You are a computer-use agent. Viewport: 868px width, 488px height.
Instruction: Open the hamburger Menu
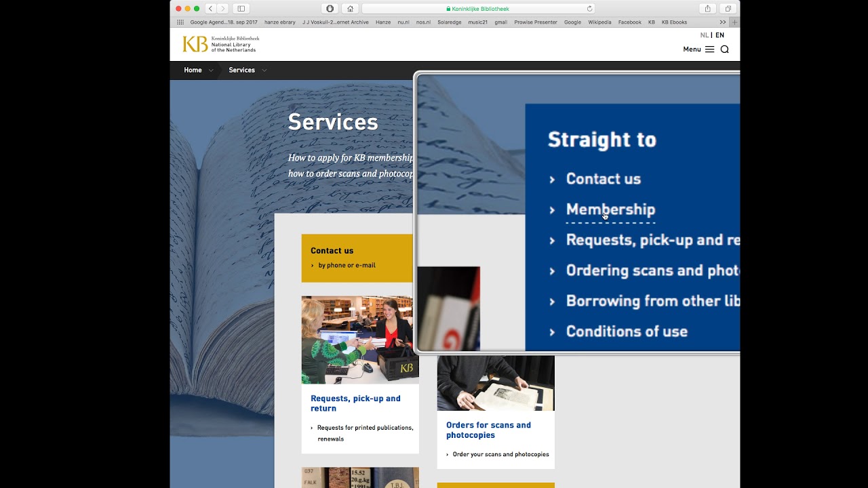click(x=698, y=49)
